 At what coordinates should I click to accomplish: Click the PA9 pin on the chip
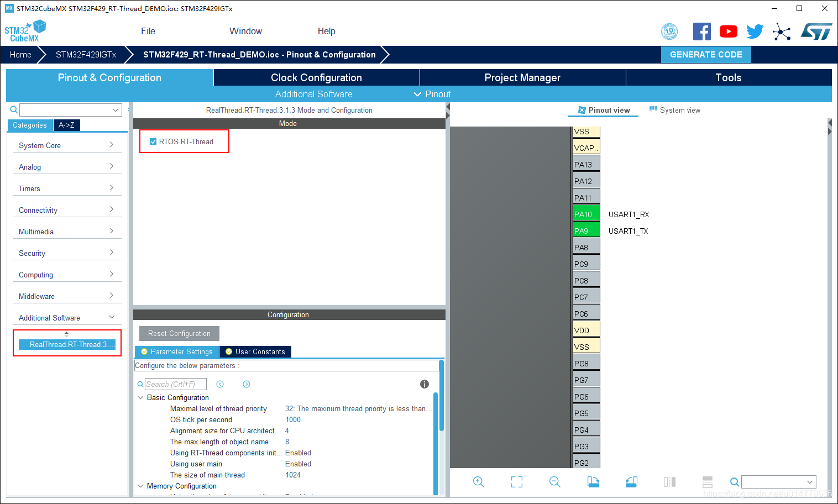tap(586, 230)
